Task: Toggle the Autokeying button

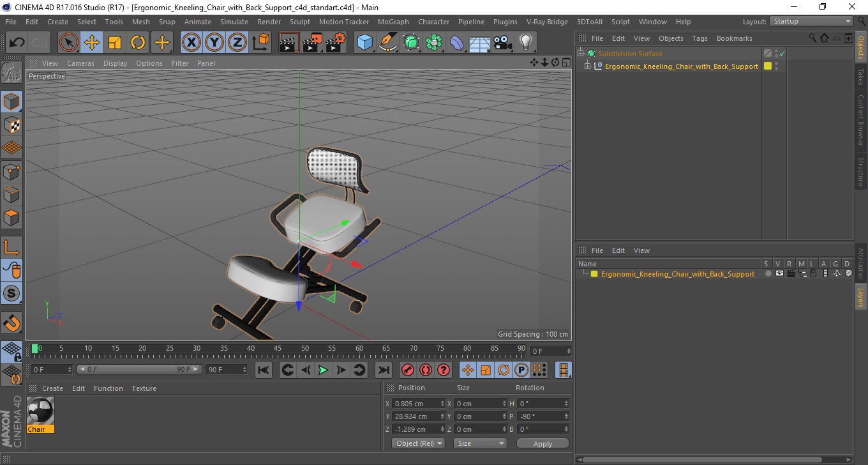Action: click(x=425, y=370)
